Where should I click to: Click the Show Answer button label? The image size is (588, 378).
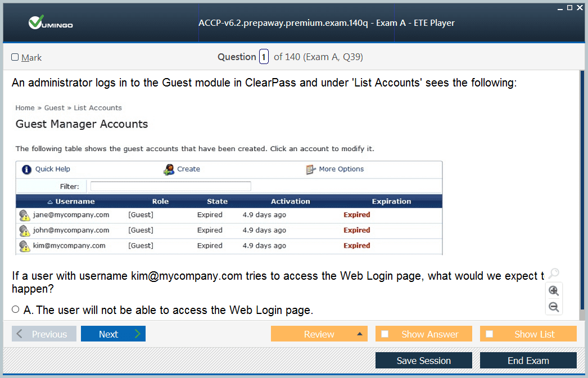click(429, 334)
